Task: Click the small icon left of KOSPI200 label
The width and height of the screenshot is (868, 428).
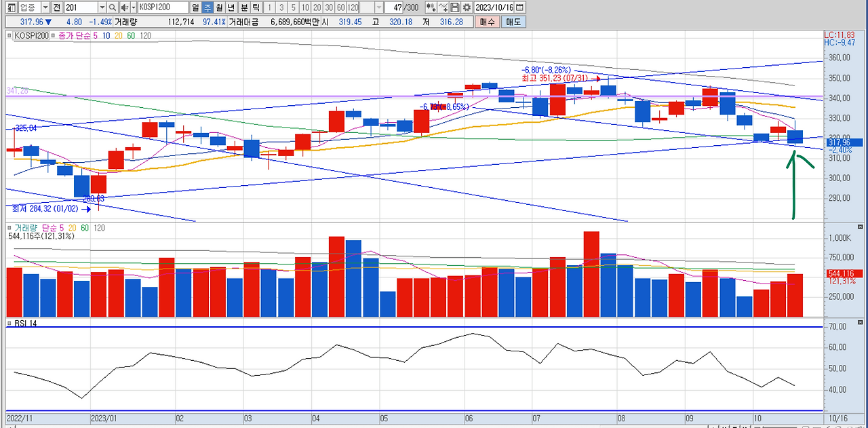Action: pyautogui.click(x=9, y=35)
